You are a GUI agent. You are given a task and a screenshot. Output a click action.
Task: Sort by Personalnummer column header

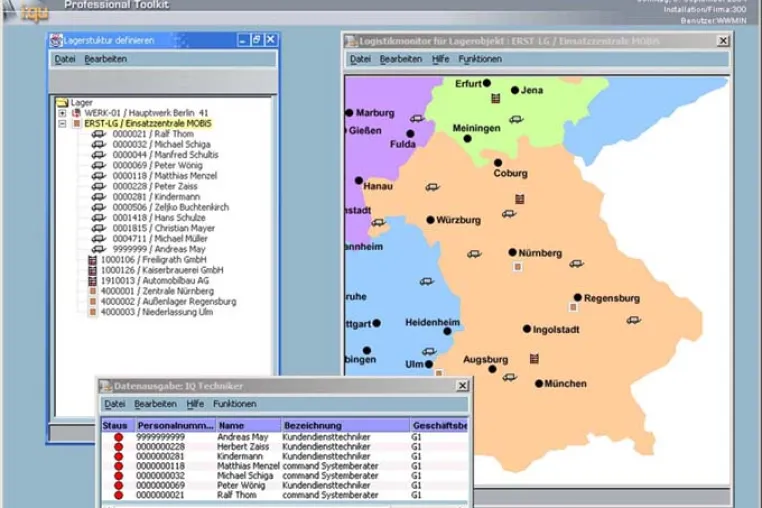175,425
